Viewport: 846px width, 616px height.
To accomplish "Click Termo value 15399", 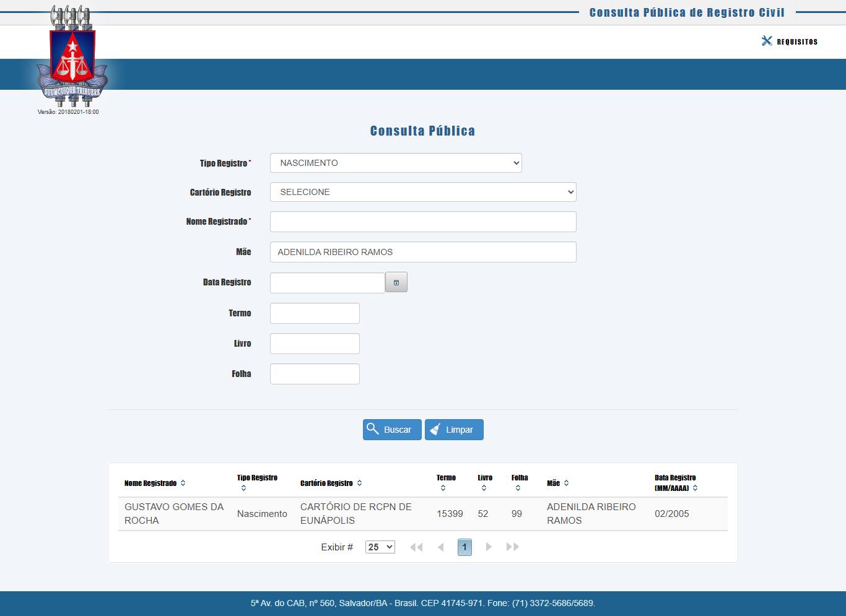I will coord(450,514).
